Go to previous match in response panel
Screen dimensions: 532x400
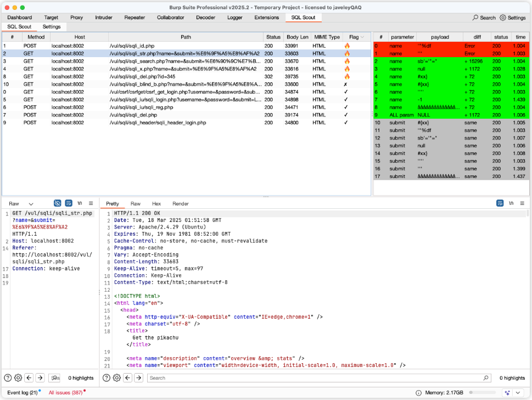coord(127,378)
